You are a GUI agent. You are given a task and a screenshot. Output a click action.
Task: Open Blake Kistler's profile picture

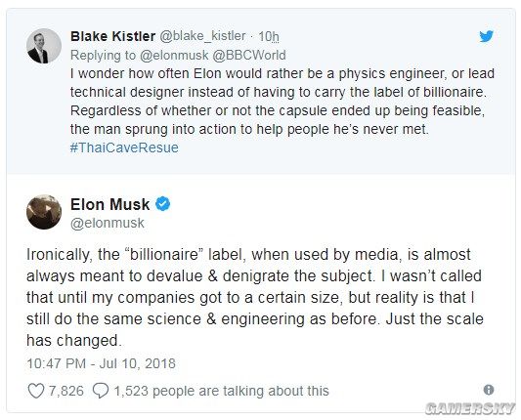click(x=44, y=46)
